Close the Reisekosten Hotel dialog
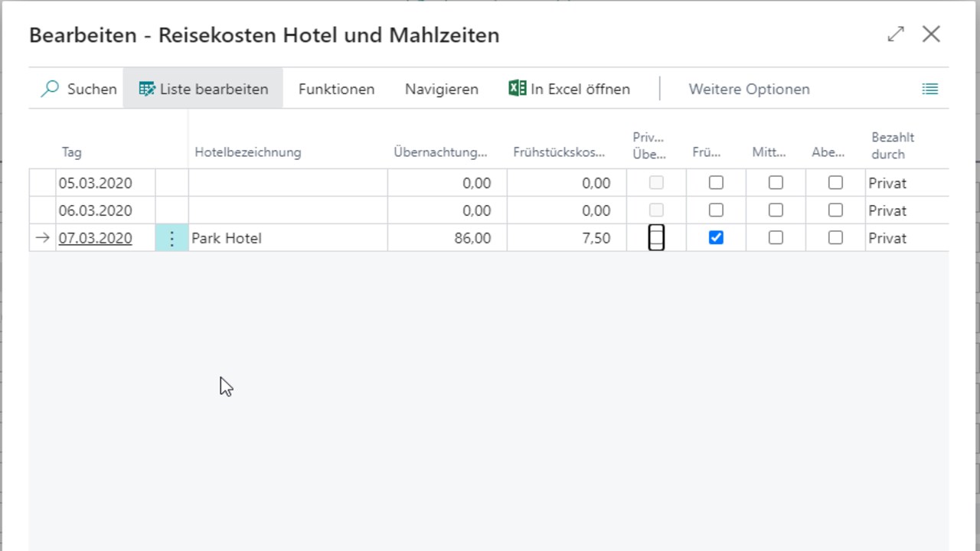The image size is (980, 551). [931, 34]
